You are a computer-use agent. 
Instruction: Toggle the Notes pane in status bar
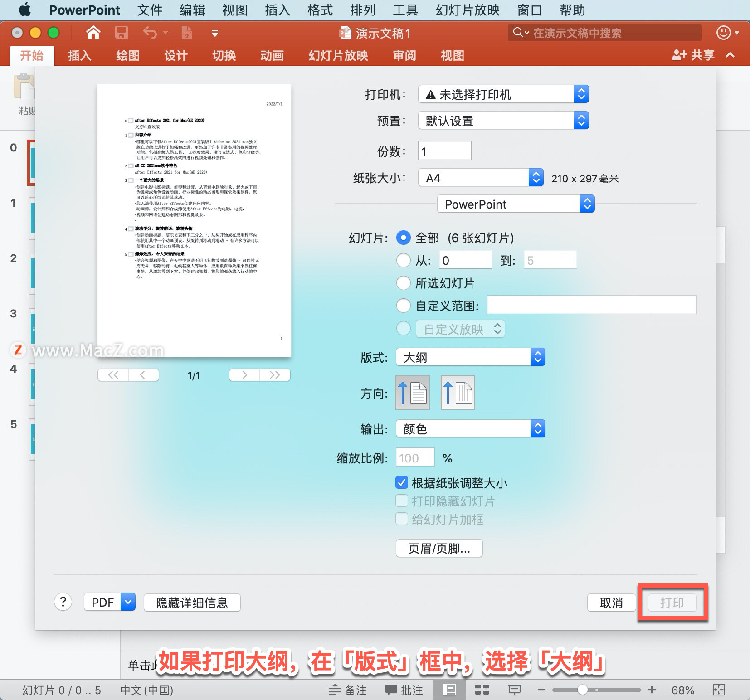348,690
